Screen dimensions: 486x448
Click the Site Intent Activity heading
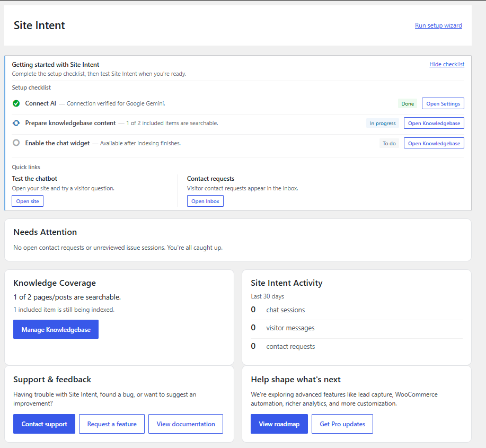(x=286, y=283)
